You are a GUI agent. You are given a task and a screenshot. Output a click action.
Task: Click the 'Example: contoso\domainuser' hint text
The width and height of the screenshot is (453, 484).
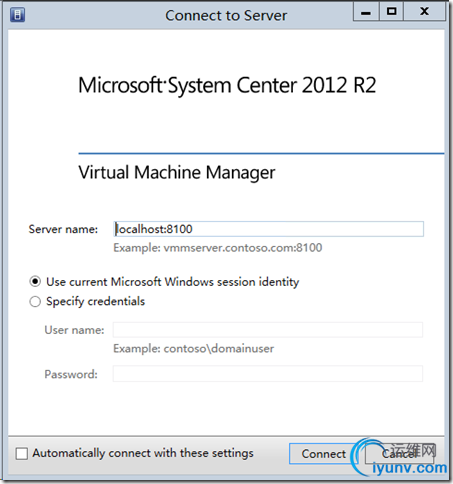point(194,349)
